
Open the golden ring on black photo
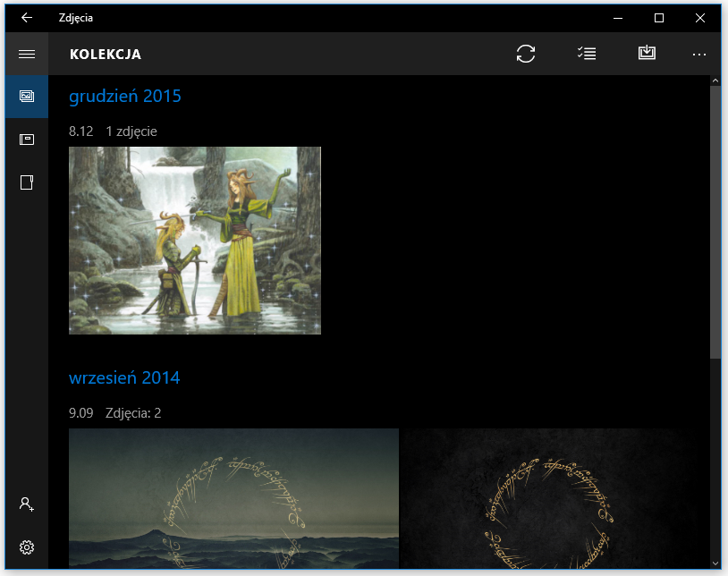(x=554, y=498)
